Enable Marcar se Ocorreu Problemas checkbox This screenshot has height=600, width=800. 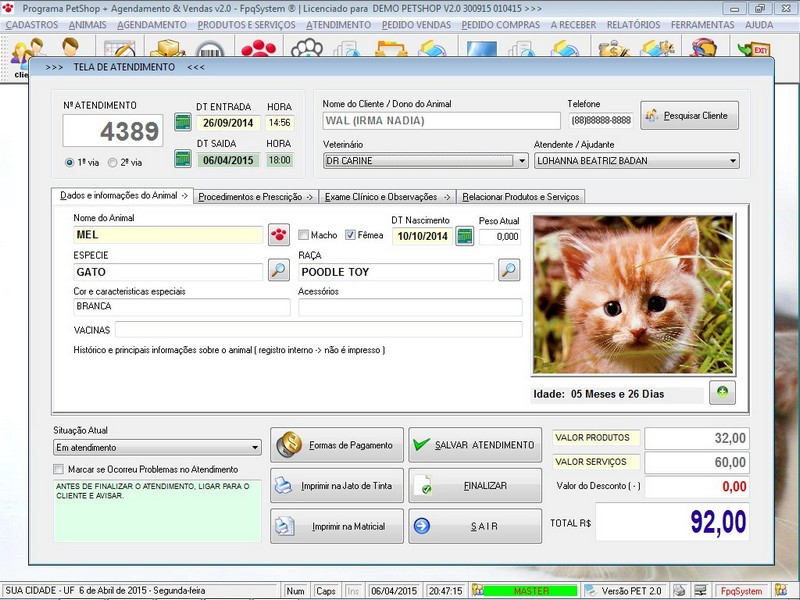[58, 469]
